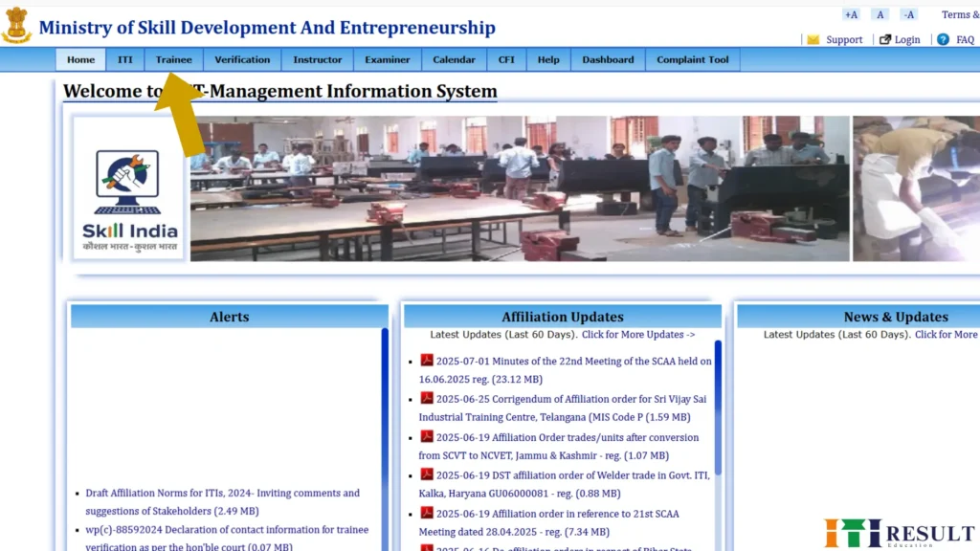This screenshot has height=551, width=980.
Task: Open SCVT to NCVET conversion order link
Action: tap(559, 446)
